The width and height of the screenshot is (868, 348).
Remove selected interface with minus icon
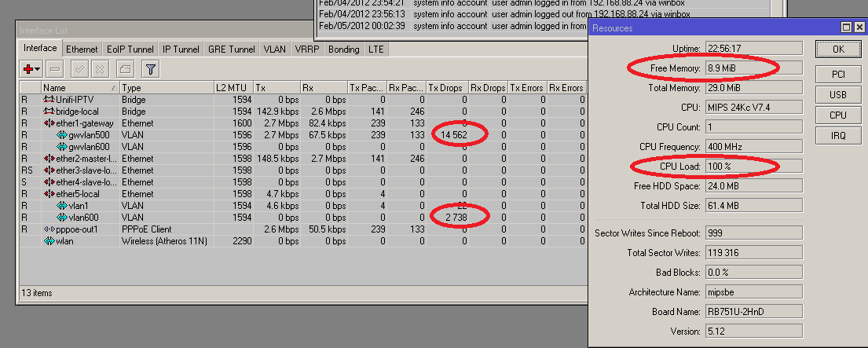[x=55, y=69]
